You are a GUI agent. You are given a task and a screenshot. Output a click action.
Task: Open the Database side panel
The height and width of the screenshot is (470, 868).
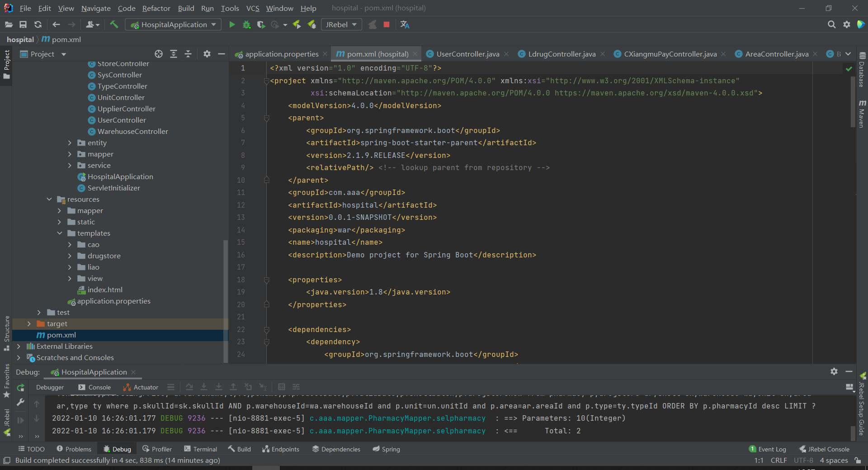[862, 69]
